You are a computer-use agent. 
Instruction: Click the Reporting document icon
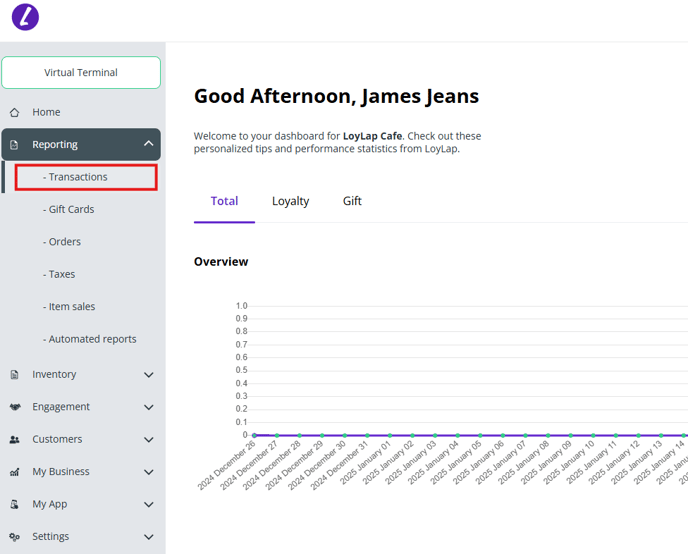pyautogui.click(x=14, y=145)
